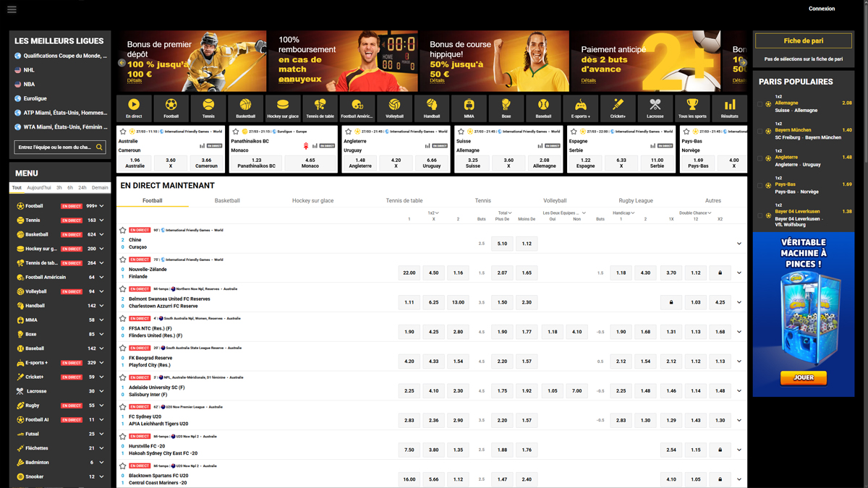Check the Allemagne popular bet checkbox
This screenshot has height=488, width=868.
point(759,104)
